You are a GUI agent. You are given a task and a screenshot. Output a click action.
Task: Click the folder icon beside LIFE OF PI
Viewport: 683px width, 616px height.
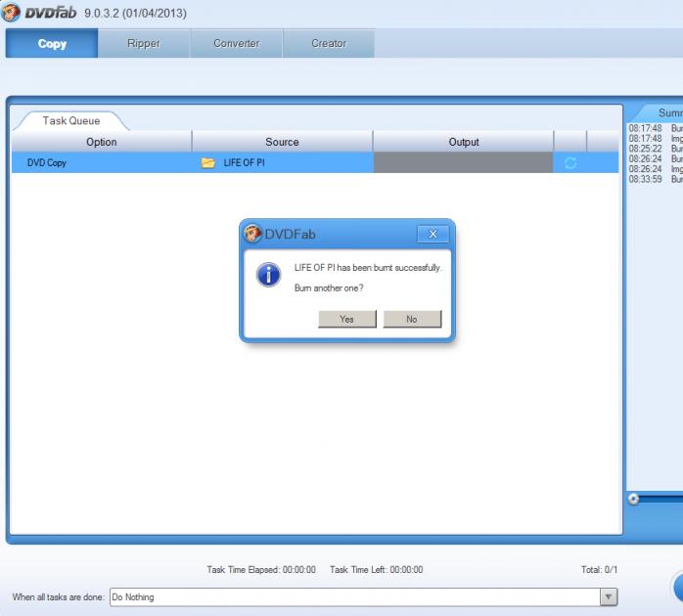[x=208, y=163]
